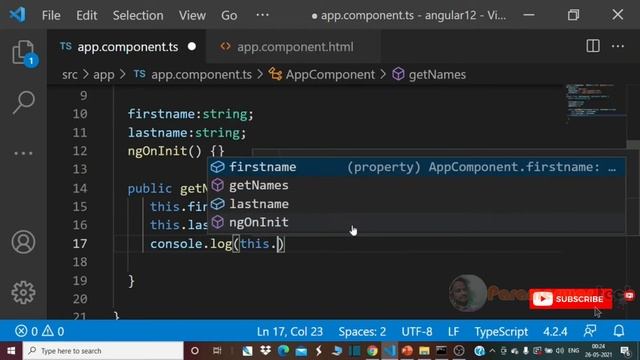Select app folder in the breadcrumb
Viewport: 640px width, 360px height.
pos(104,75)
